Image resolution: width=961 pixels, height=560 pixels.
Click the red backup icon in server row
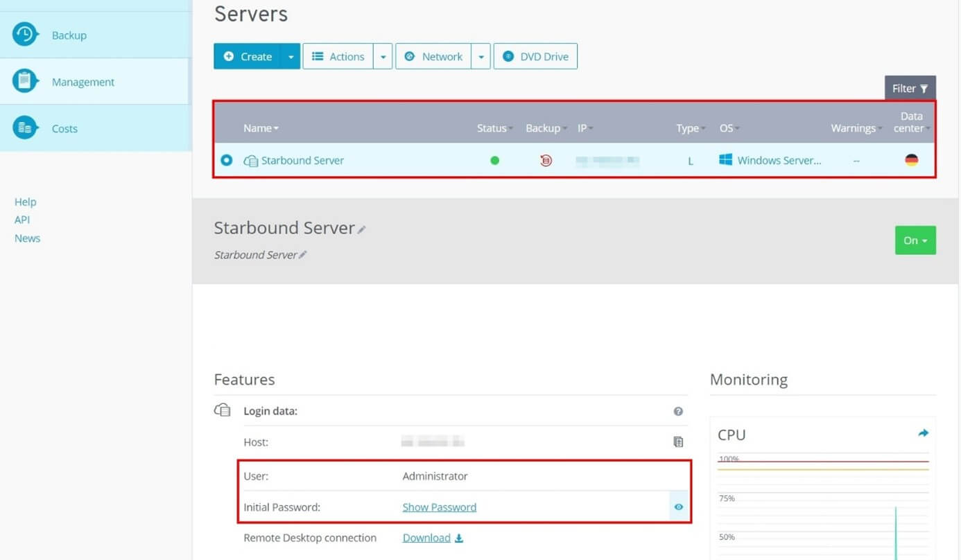click(x=546, y=160)
